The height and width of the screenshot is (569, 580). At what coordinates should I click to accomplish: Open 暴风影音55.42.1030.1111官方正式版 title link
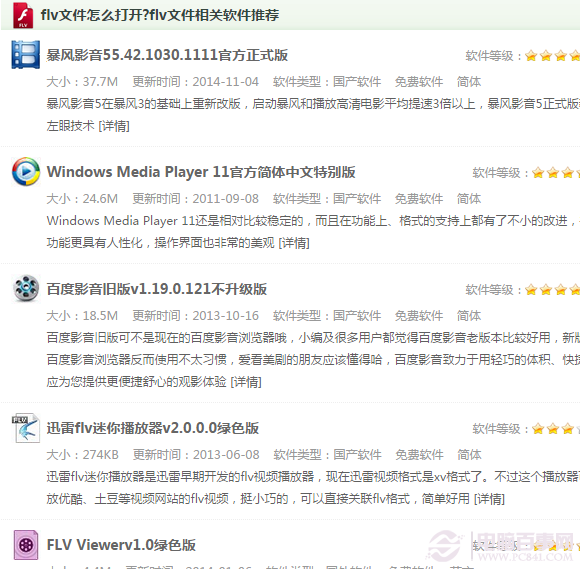point(167,55)
